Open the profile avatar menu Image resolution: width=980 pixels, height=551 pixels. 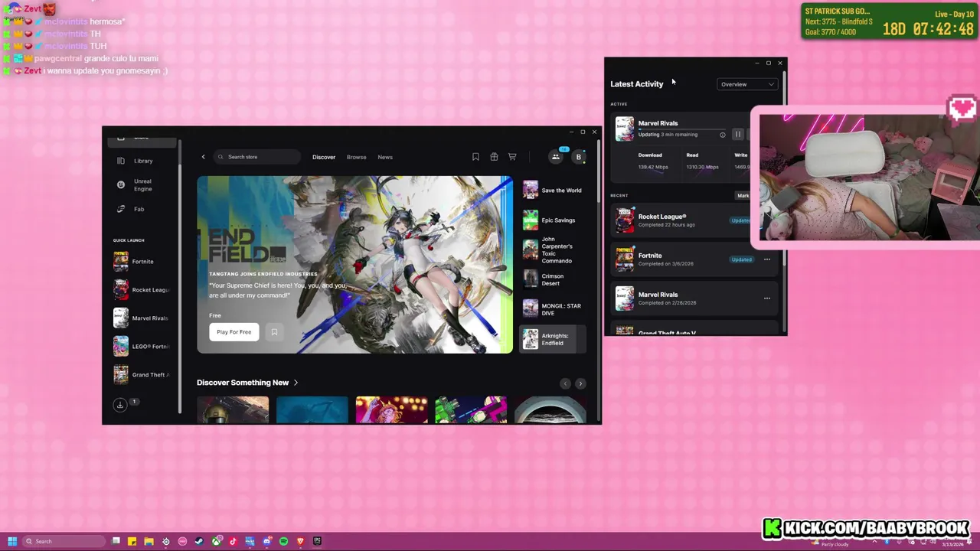[x=579, y=157]
